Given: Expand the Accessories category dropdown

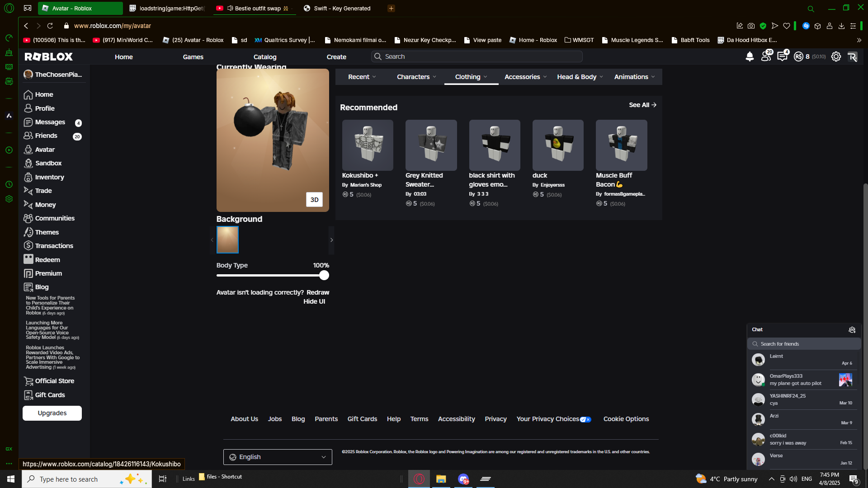Looking at the screenshot, I should (x=525, y=77).
